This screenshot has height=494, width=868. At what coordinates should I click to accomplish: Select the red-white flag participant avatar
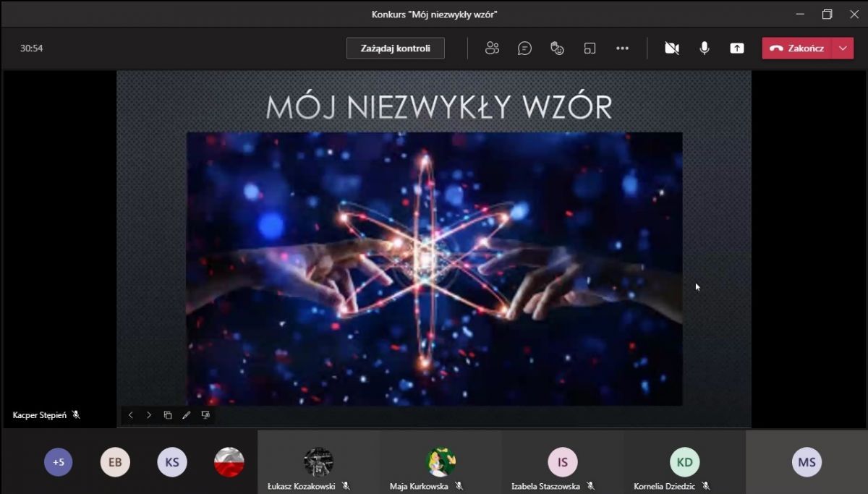point(229,462)
